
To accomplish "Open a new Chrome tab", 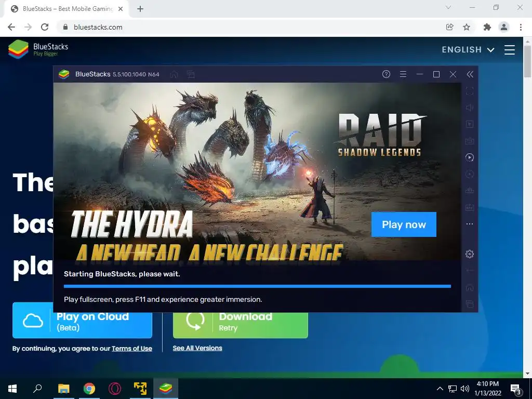I will pyautogui.click(x=140, y=9).
